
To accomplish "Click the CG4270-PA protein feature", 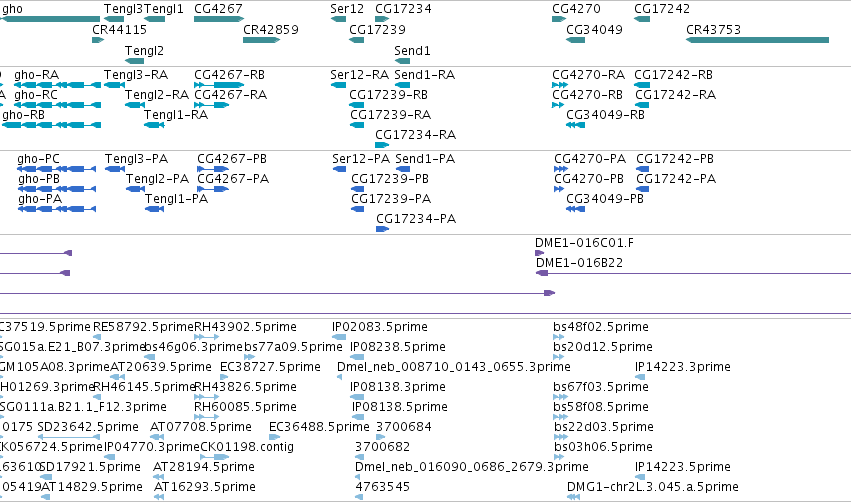I will pos(561,169).
